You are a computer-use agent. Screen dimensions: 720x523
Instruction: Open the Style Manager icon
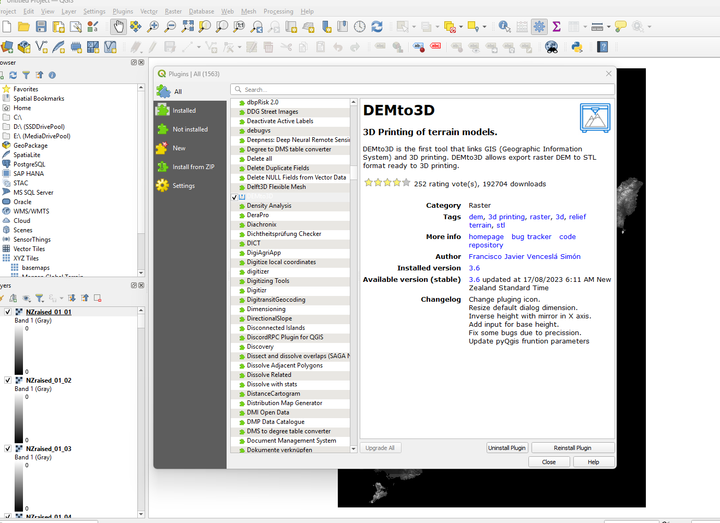point(93,27)
